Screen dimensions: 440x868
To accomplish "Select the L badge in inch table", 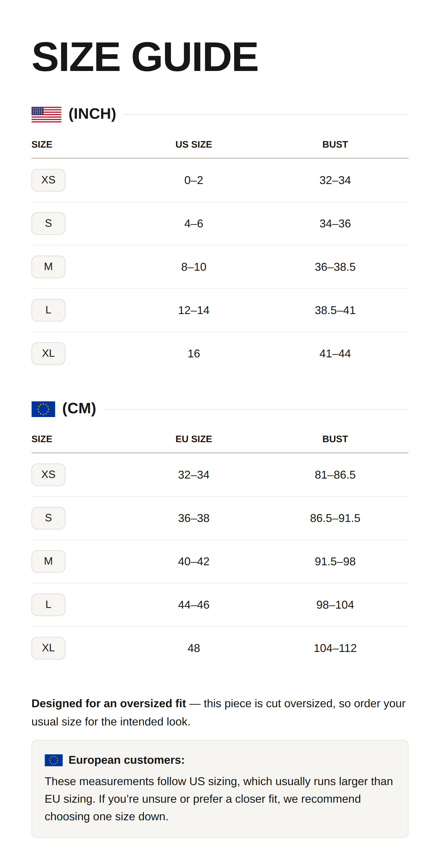I will pos(48,310).
